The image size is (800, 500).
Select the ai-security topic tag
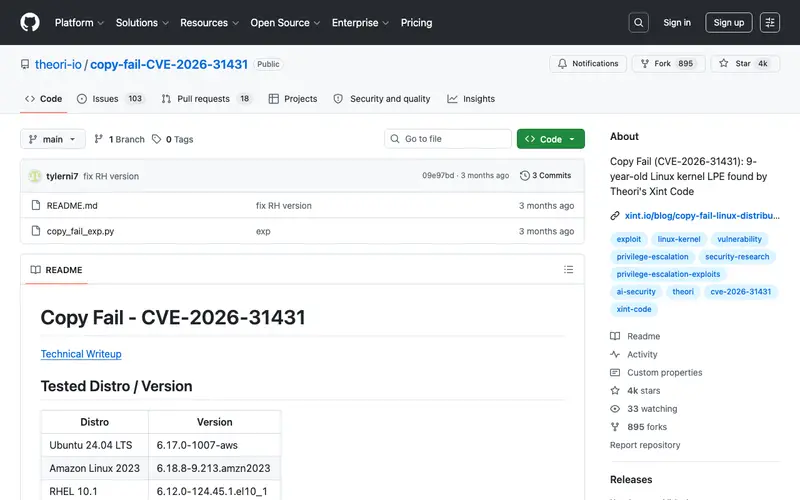pyautogui.click(x=636, y=292)
